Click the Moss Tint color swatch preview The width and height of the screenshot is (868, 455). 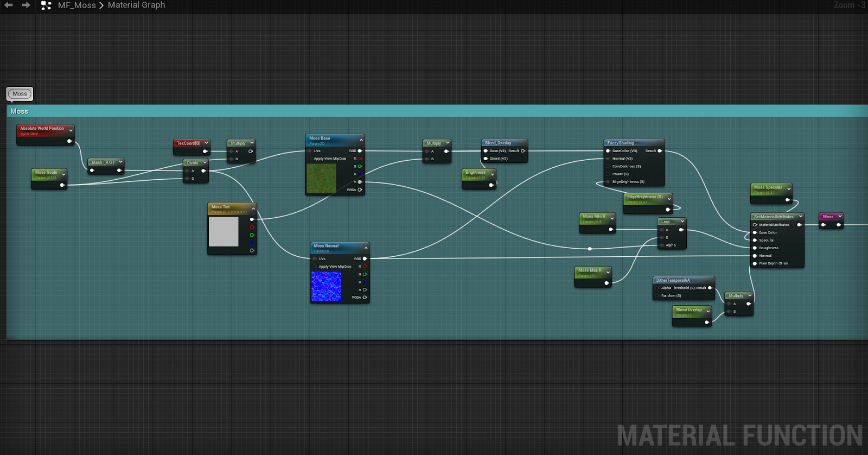click(224, 232)
